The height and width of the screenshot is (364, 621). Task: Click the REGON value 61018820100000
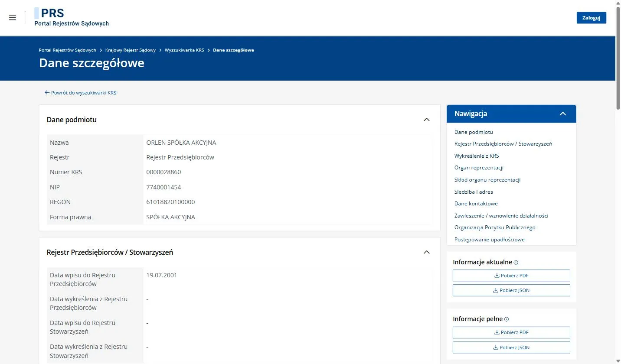click(x=171, y=202)
